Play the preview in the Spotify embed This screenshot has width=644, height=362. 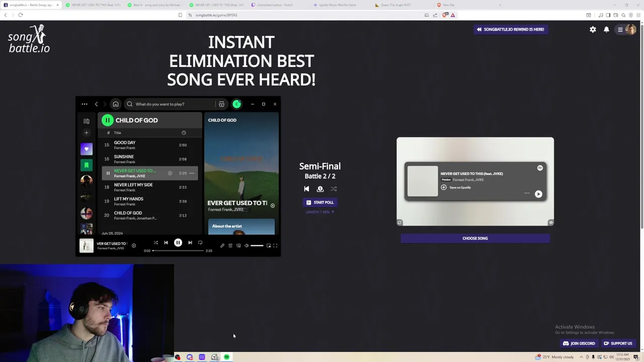(x=538, y=194)
